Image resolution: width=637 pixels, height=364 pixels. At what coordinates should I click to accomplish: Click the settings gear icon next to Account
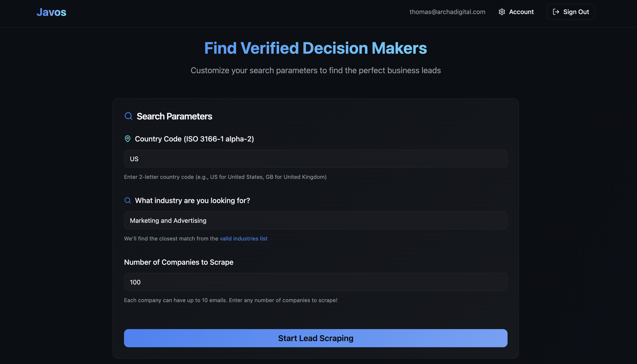[502, 12]
